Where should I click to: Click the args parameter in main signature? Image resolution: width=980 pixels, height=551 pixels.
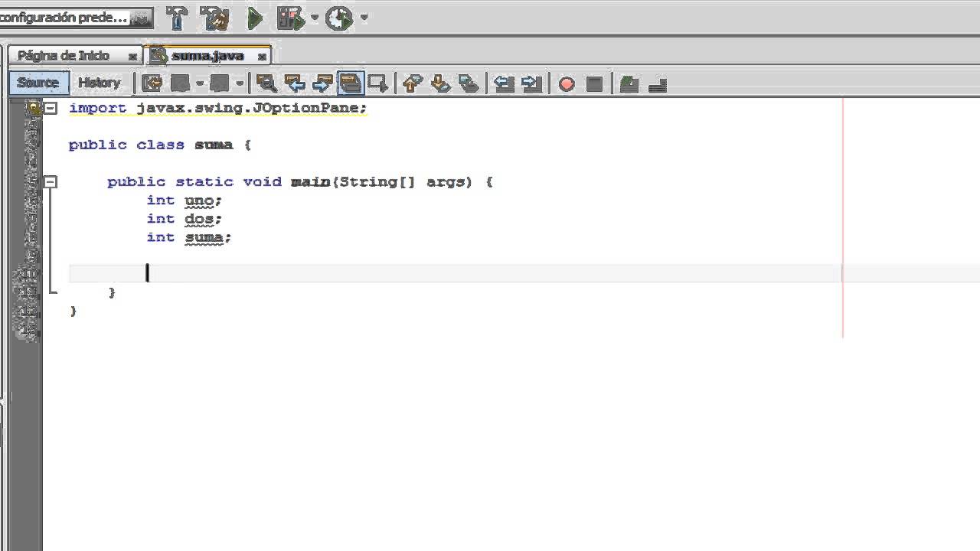click(445, 182)
